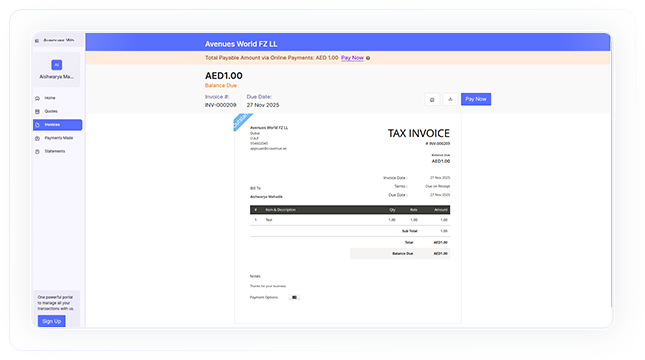The width and height of the screenshot is (645, 360).
Task: Select Invoices in the sidebar
Action: coord(58,125)
